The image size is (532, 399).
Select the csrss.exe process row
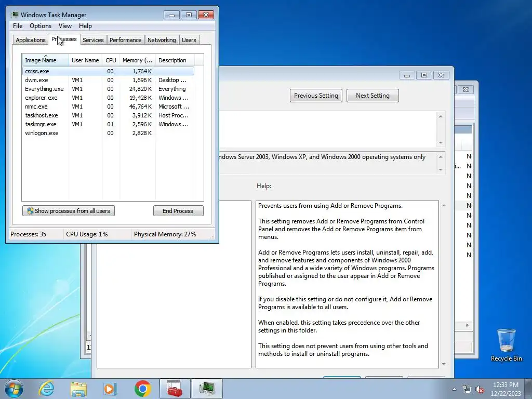[x=108, y=71]
